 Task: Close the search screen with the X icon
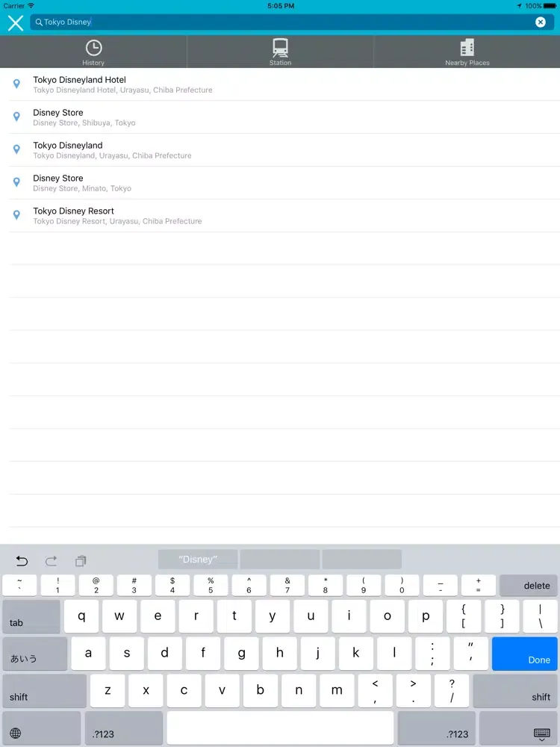click(16, 22)
